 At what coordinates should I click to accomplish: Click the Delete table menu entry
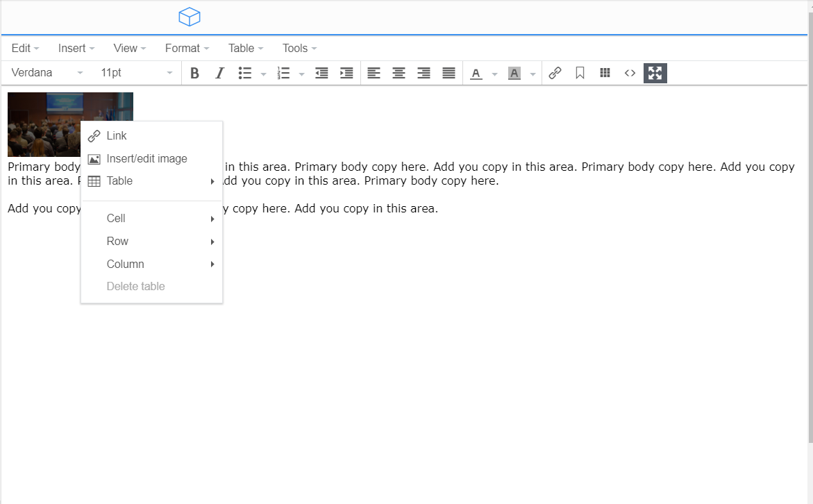click(151, 286)
